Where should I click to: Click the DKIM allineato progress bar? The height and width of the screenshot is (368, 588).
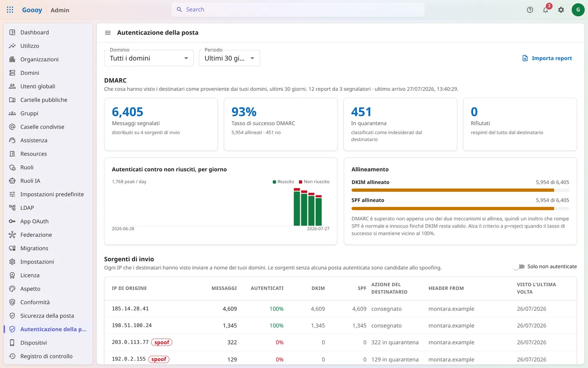460,190
